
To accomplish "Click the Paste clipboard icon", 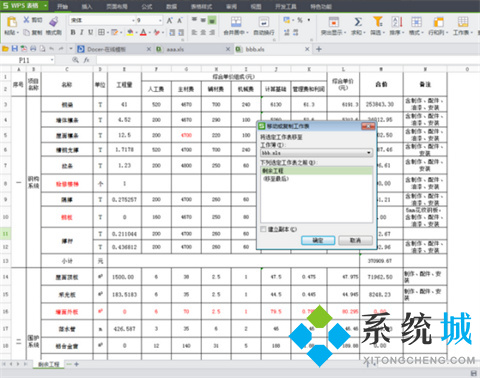I will (x=12, y=22).
